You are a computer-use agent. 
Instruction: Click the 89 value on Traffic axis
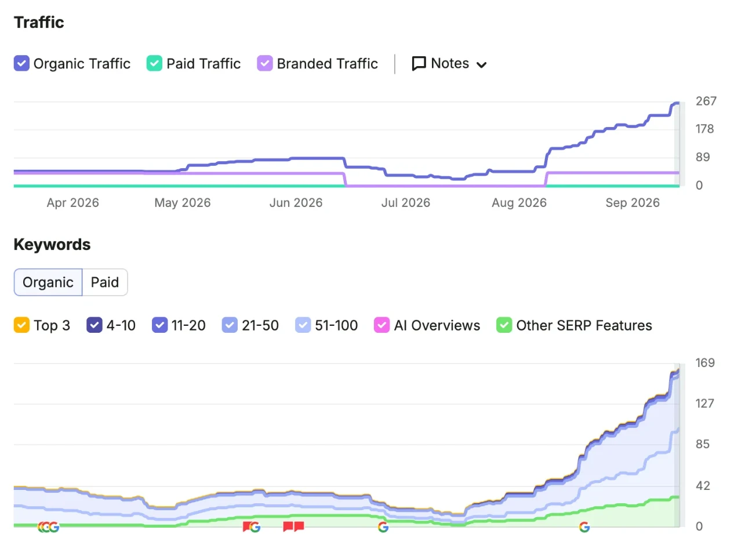coord(703,157)
